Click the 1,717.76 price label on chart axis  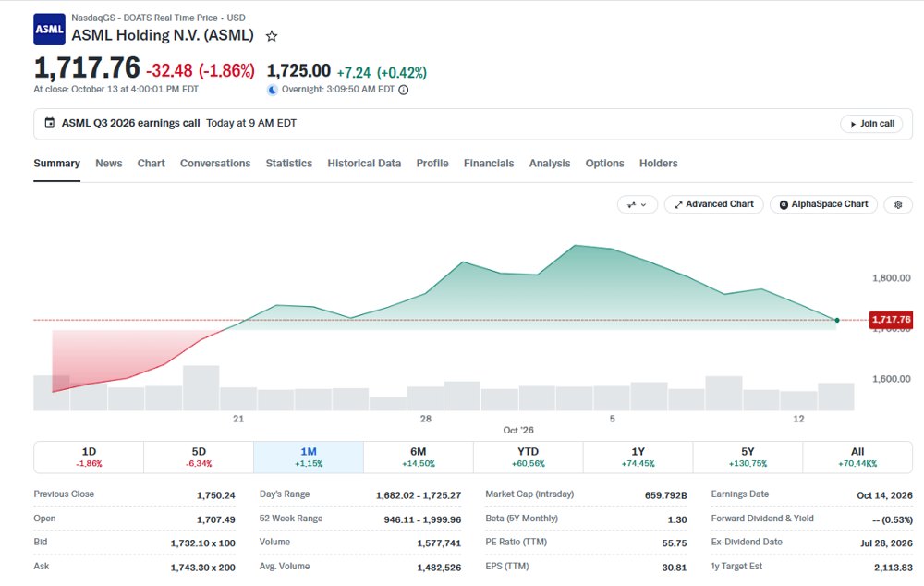[x=891, y=320]
